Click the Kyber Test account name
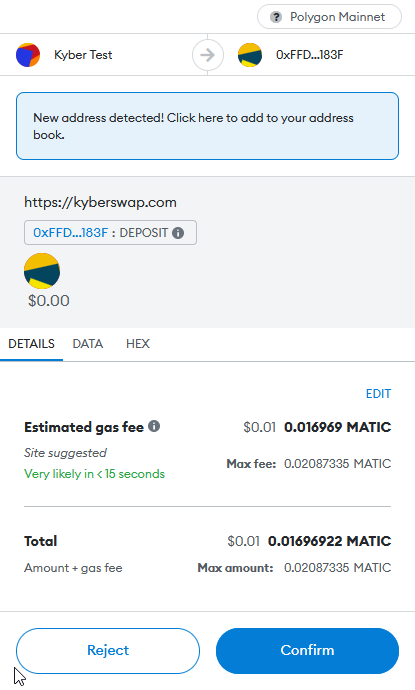This screenshot has width=415, height=690. [83, 55]
